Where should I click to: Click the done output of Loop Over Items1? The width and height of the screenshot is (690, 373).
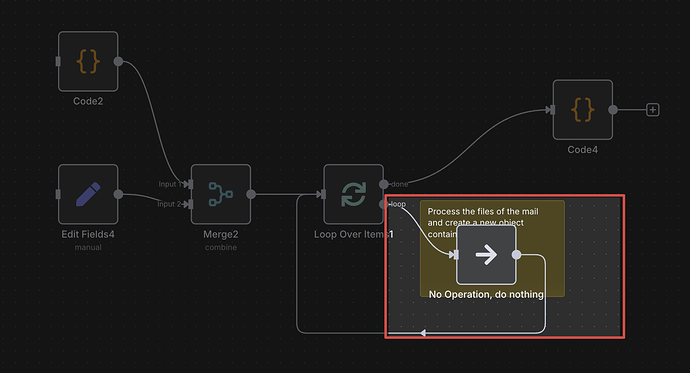384,184
